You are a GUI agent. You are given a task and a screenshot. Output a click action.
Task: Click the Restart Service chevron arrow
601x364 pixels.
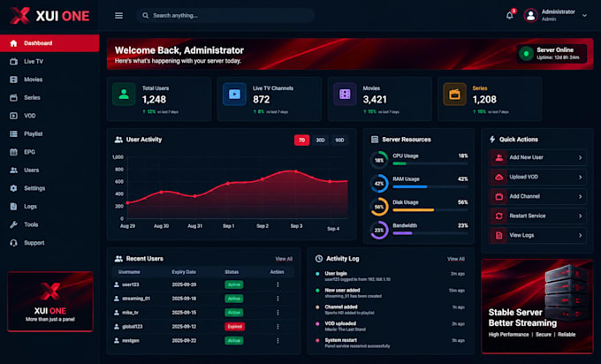581,216
